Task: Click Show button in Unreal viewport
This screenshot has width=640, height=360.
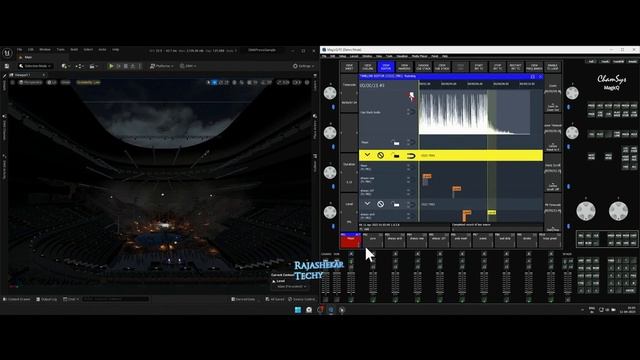Action: point(65,82)
